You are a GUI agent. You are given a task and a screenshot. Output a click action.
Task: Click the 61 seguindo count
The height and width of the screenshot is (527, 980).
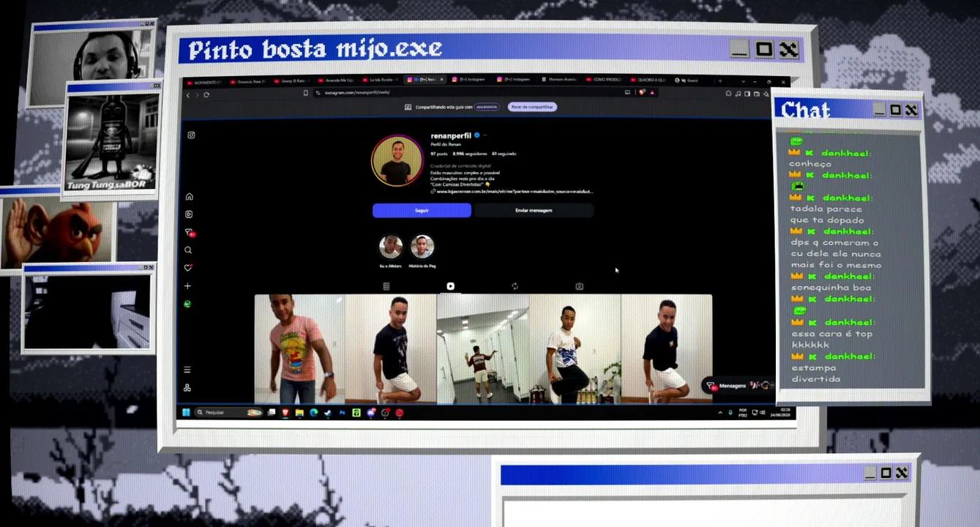coord(504,154)
